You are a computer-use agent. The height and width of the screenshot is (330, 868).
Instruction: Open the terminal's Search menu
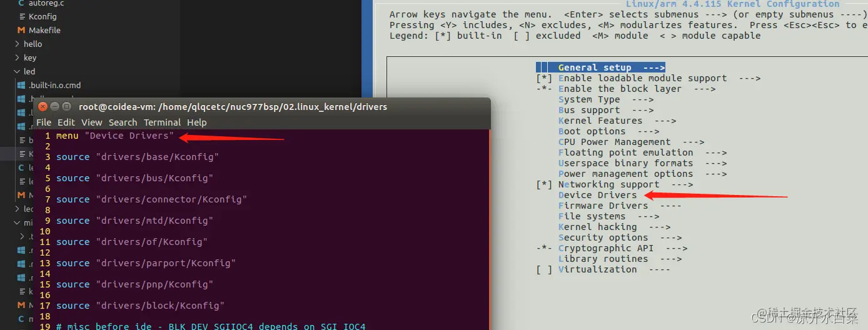point(123,122)
